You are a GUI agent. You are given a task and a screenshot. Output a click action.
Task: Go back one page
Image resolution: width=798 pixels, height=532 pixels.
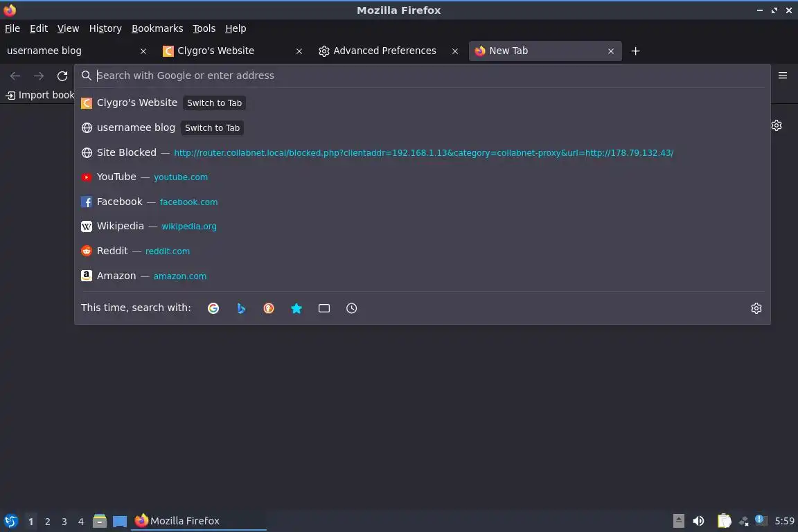tap(15, 76)
